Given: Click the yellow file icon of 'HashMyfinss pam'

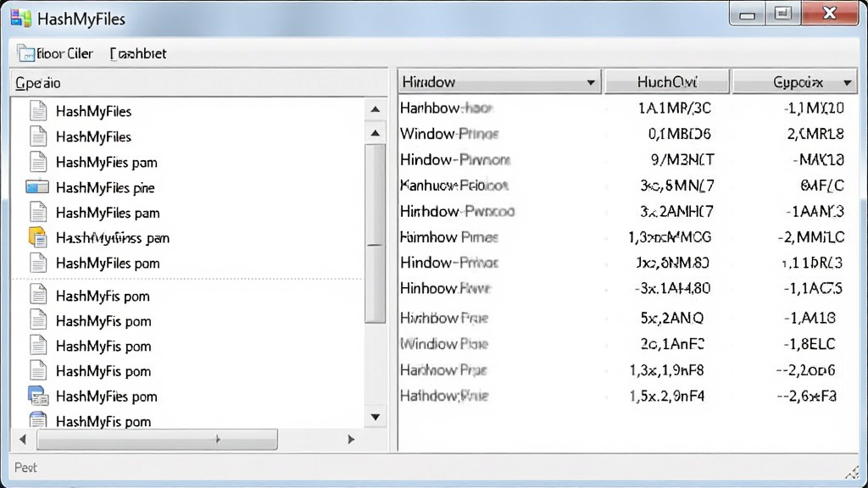Looking at the screenshot, I should pos(37,237).
